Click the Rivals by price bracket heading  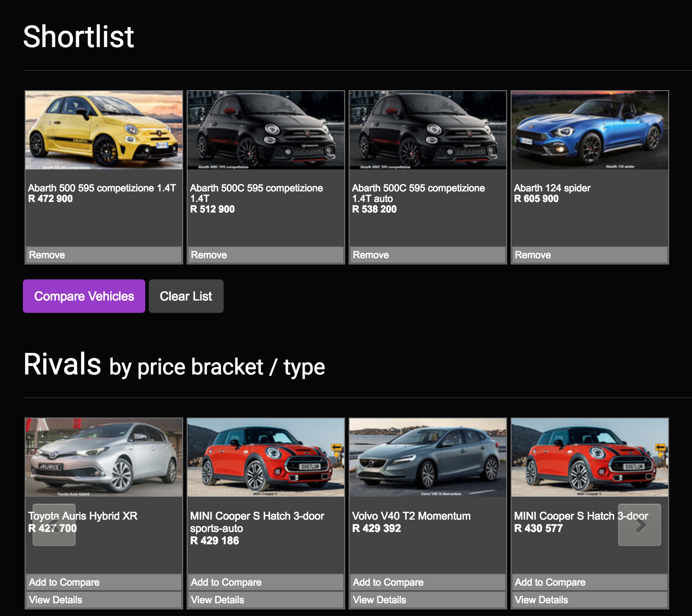click(x=174, y=365)
